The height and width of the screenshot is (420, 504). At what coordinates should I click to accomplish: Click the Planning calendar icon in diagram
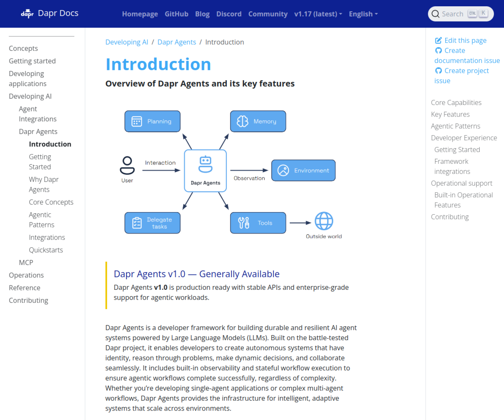pyautogui.click(x=136, y=121)
